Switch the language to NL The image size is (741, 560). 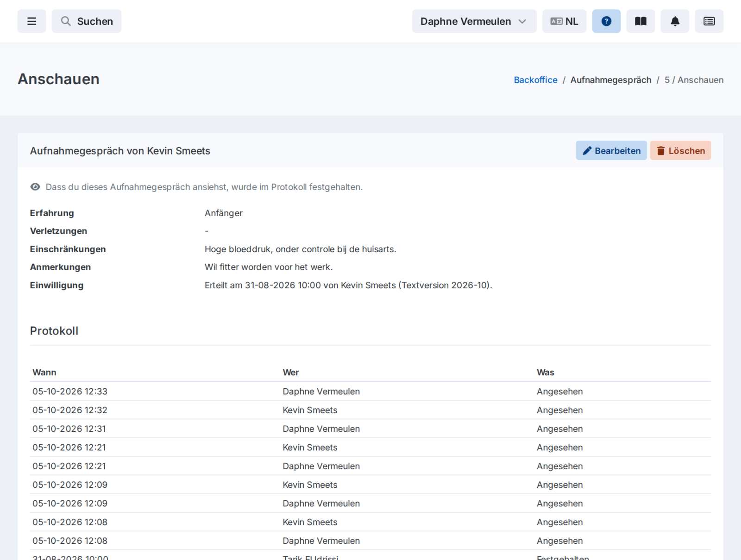pos(564,21)
